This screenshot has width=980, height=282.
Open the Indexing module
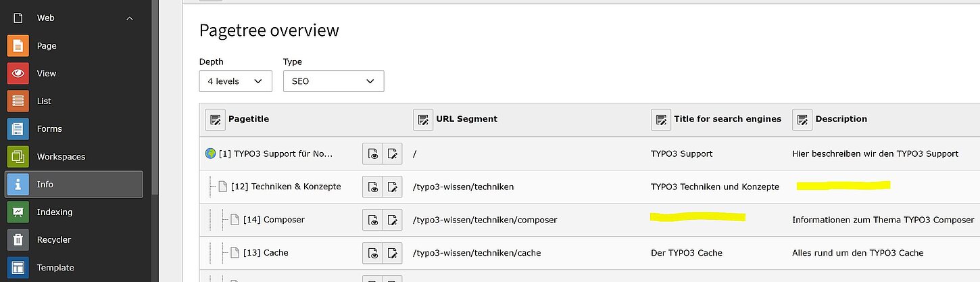pos(54,212)
